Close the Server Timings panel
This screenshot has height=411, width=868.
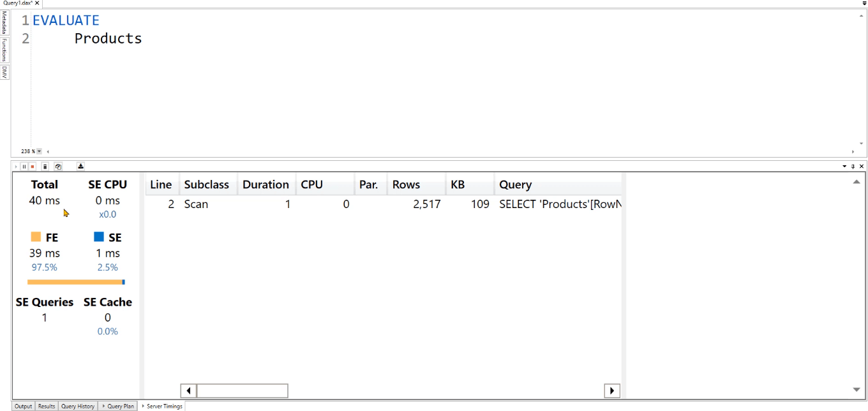[862, 167]
